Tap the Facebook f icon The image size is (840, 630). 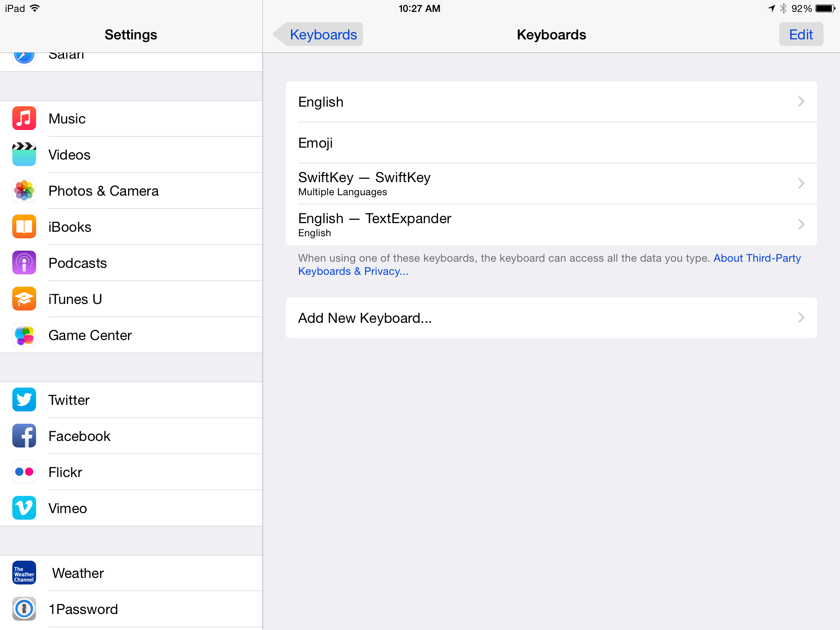pyautogui.click(x=24, y=436)
